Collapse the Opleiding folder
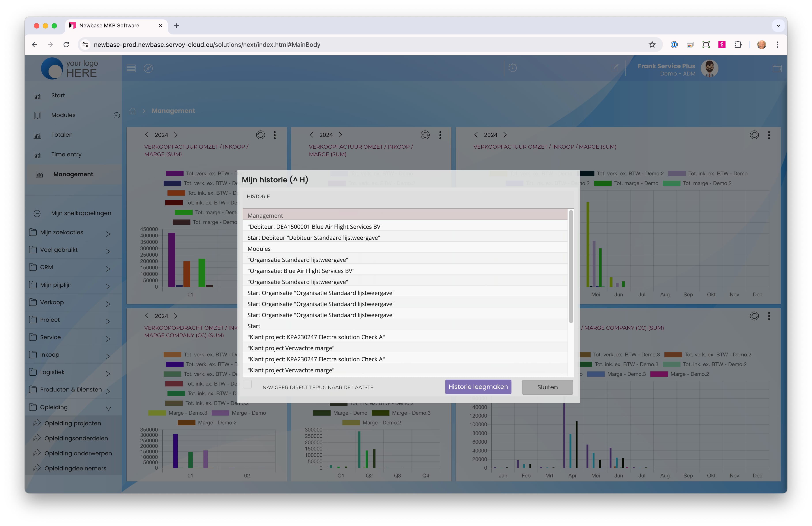The width and height of the screenshot is (812, 526). pyautogui.click(x=108, y=408)
